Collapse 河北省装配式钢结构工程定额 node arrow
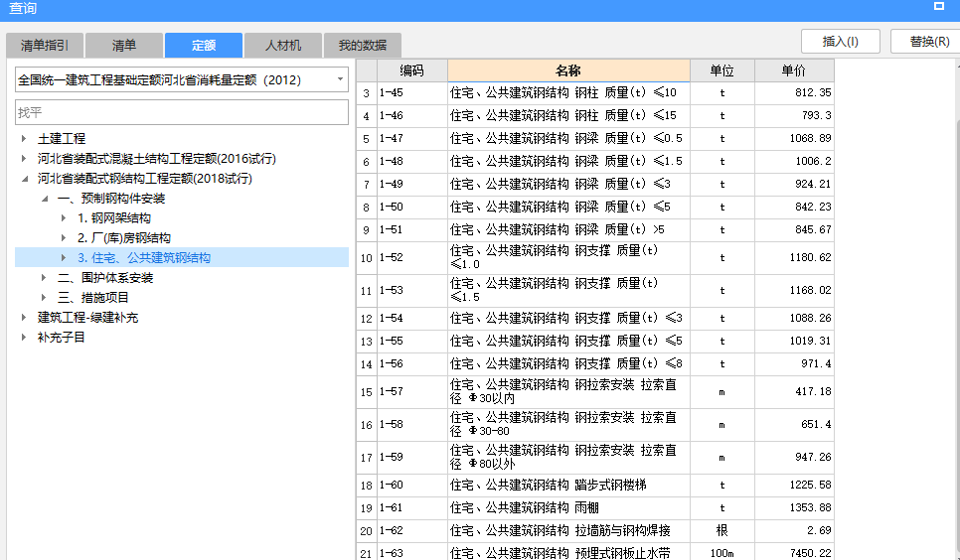960x560 pixels. coord(24,179)
